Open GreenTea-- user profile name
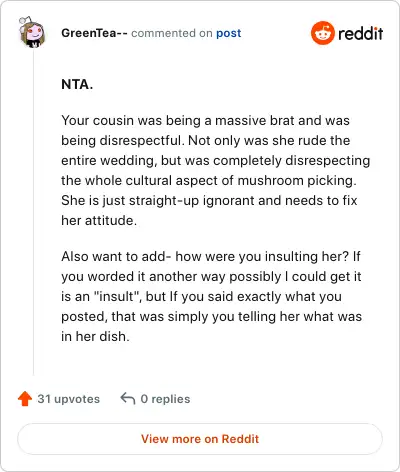Image resolution: width=400 pixels, height=472 pixels. [94, 33]
